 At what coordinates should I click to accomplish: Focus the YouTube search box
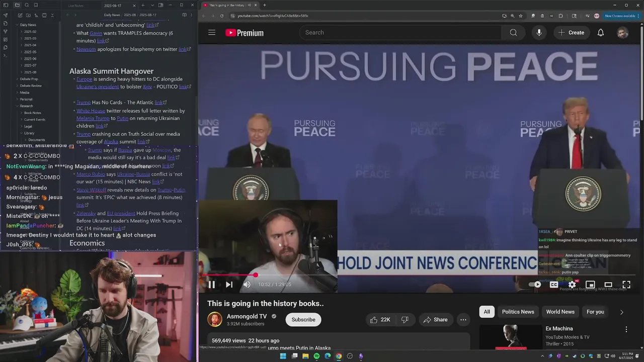[400, 33]
